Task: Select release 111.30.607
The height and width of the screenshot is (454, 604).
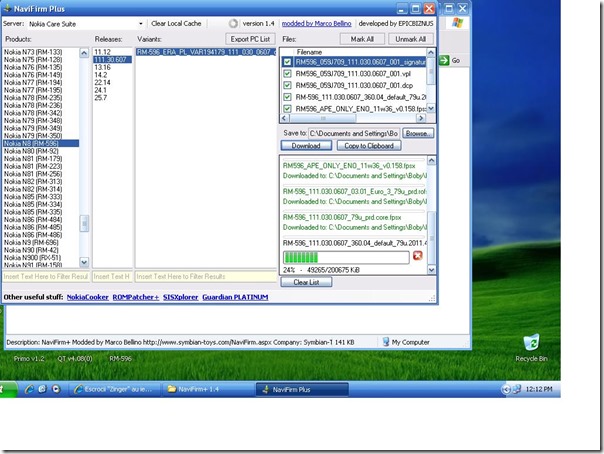Action: [x=112, y=59]
